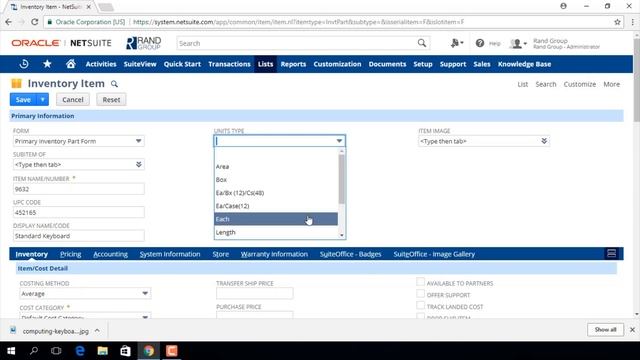Click Show all downloads button
The height and width of the screenshot is (360, 640).
click(605, 329)
